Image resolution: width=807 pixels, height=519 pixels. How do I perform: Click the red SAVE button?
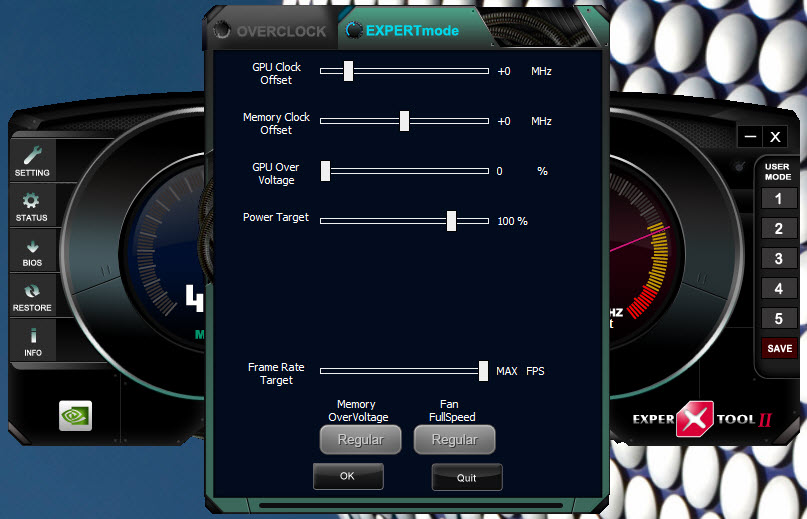pos(779,349)
